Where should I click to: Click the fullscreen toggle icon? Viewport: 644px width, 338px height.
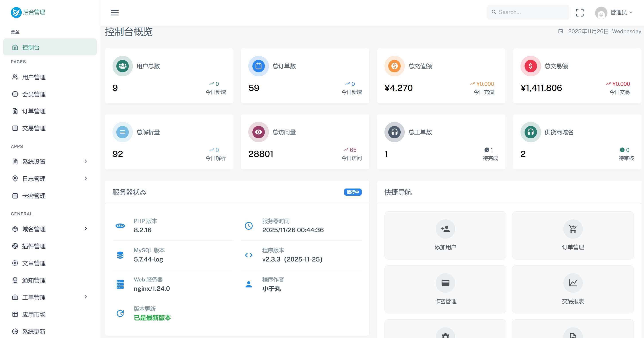pos(580,12)
